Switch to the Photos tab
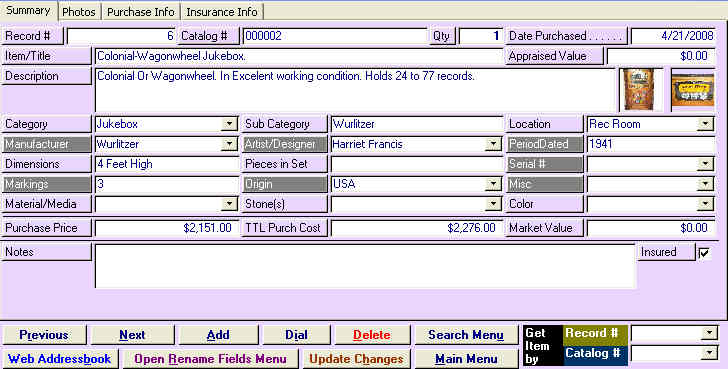The image size is (728, 369). 78,12
